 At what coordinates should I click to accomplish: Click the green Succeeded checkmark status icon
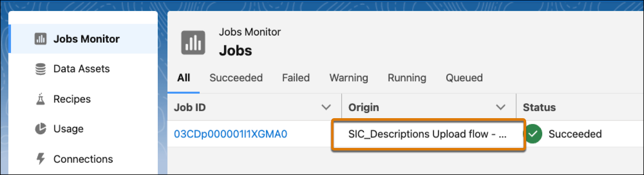click(533, 134)
